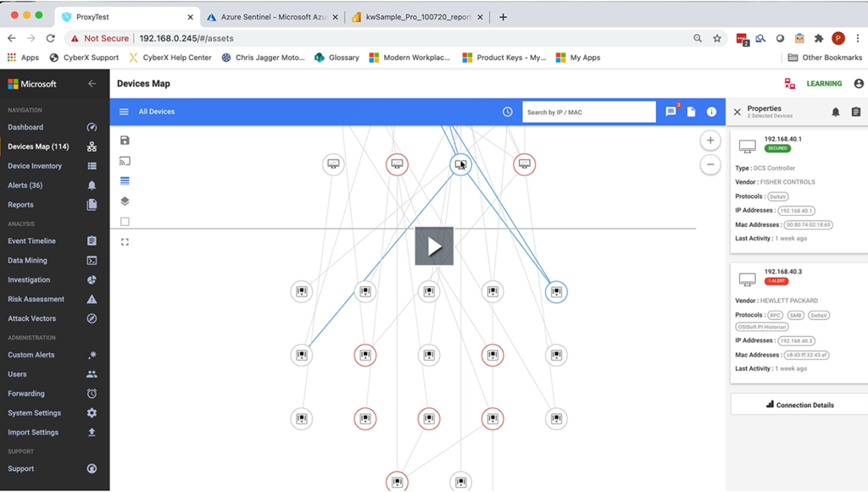Open the clipboard icon in Properties panel

(855, 112)
